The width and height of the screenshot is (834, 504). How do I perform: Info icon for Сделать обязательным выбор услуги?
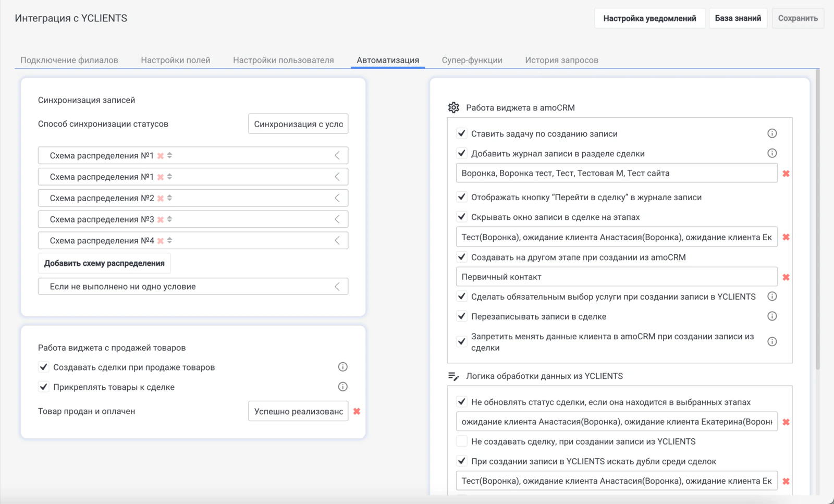(x=772, y=297)
